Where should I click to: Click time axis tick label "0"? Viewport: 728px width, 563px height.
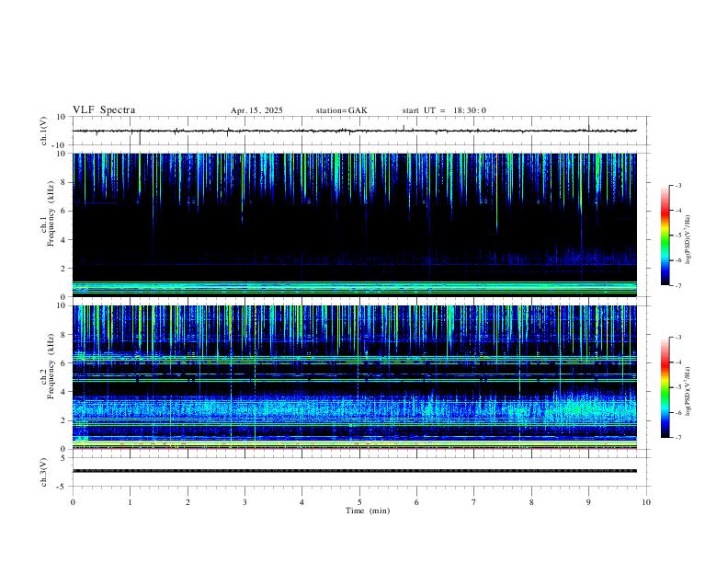coord(73,502)
